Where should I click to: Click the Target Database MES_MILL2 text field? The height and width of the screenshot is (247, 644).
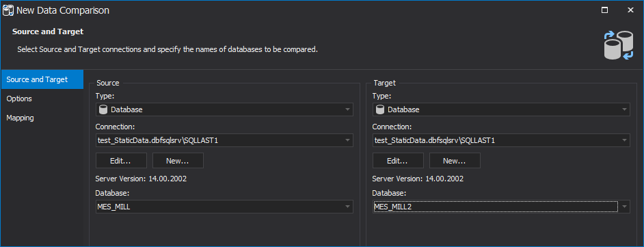coord(496,207)
